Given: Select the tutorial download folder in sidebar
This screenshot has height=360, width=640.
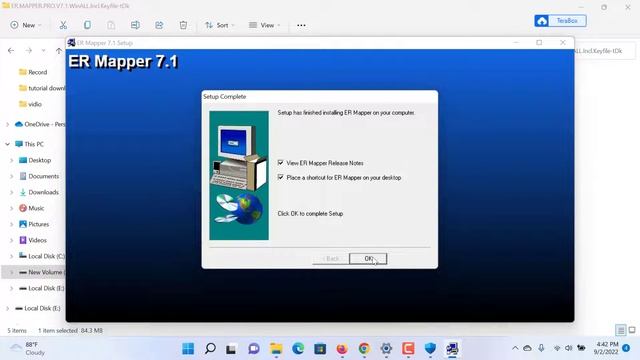Looking at the screenshot, I should click(x=42, y=88).
